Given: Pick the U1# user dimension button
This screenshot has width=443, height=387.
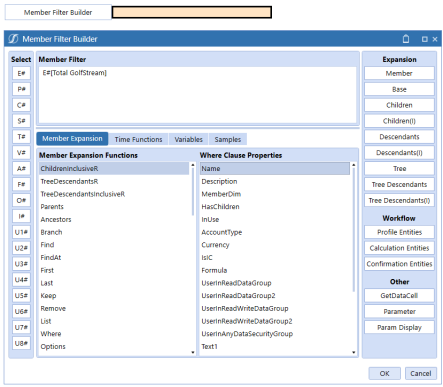Looking at the screenshot, I should point(21,232).
